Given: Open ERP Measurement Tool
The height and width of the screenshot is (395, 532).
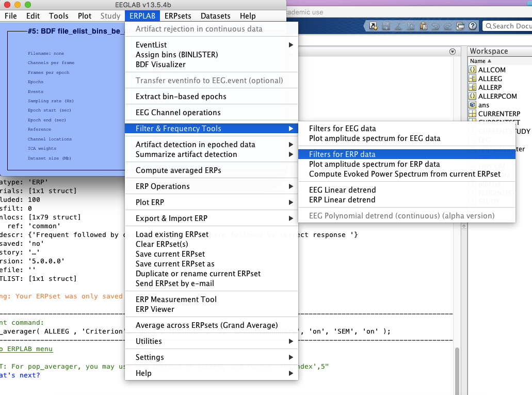Looking at the screenshot, I should (x=212, y=299).
